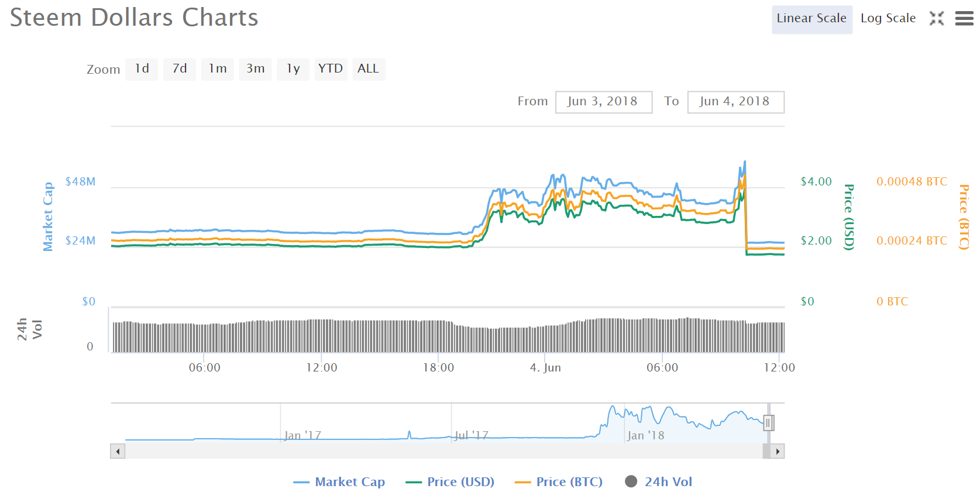
Task: Click the $4.00 price axis label
Action: click(x=816, y=182)
